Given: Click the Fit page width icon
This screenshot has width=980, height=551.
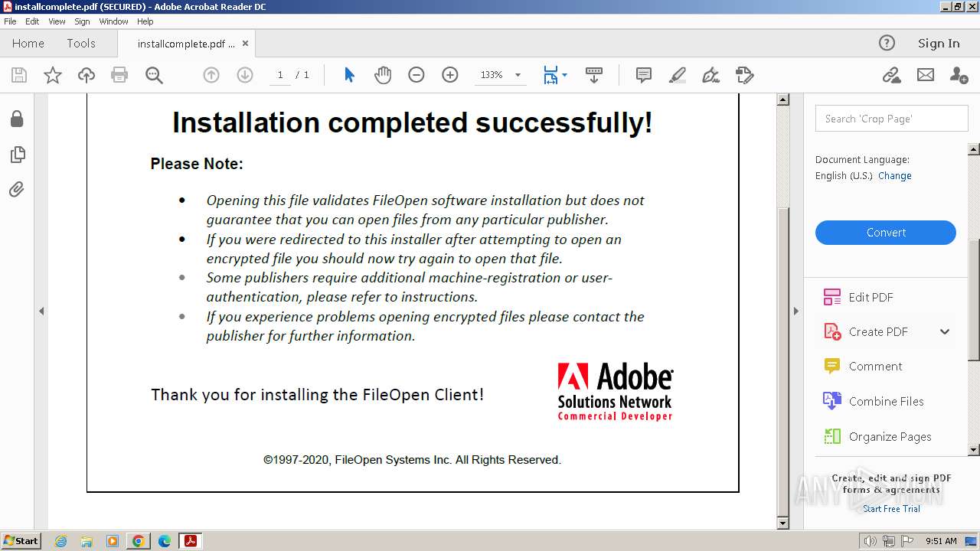Looking at the screenshot, I should tap(550, 75).
